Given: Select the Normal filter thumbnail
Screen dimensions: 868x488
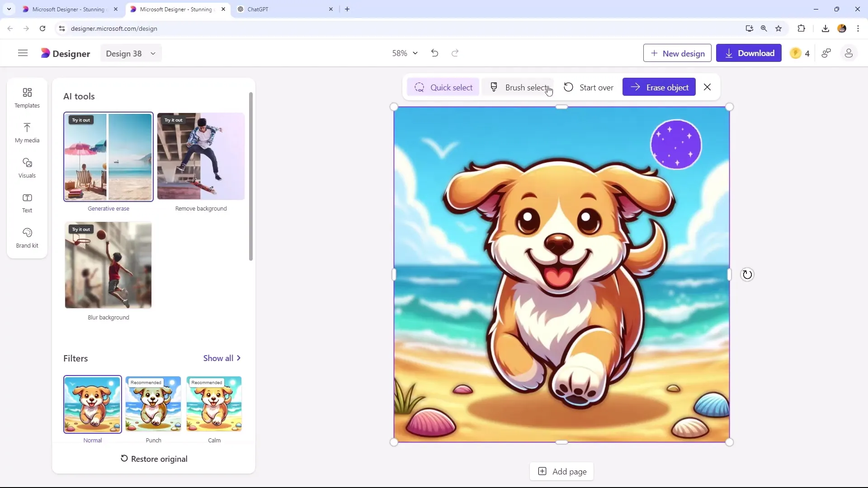Looking at the screenshot, I should click(92, 404).
